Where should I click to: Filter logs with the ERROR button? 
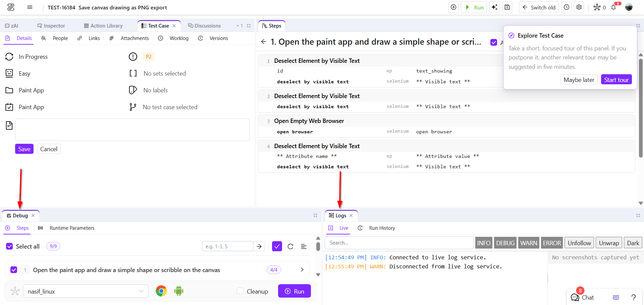[x=552, y=243]
